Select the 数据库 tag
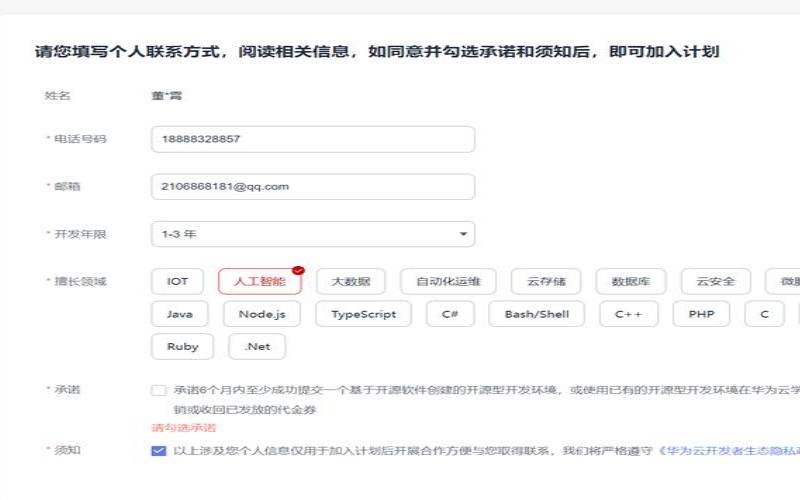Image resolution: width=800 pixels, height=500 pixels. point(631,282)
